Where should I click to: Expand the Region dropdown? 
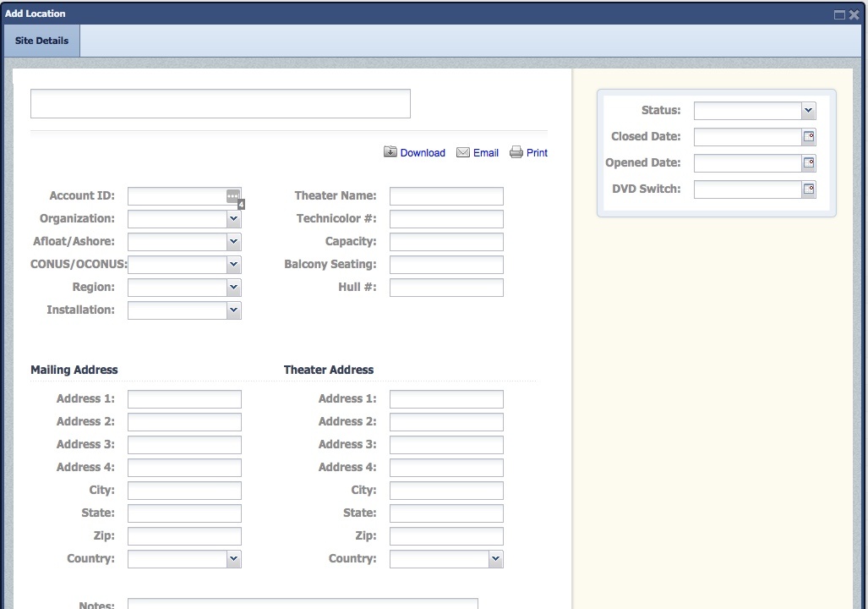(233, 288)
